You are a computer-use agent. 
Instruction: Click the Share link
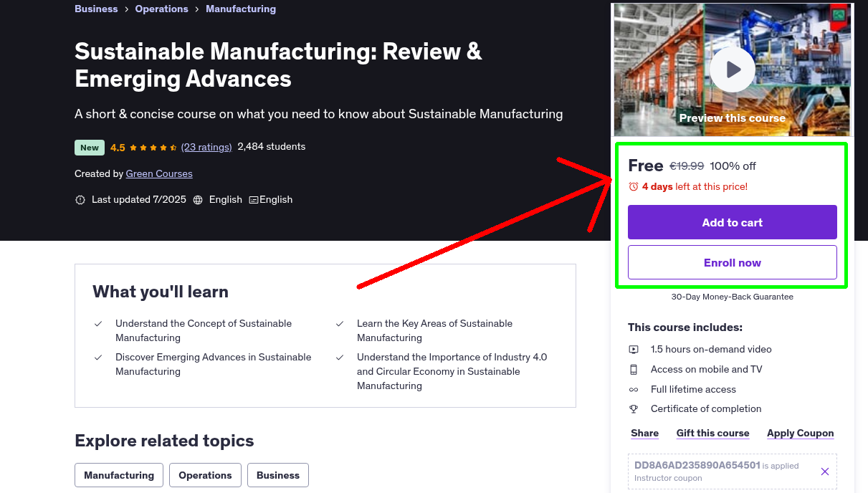click(x=644, y=433)
